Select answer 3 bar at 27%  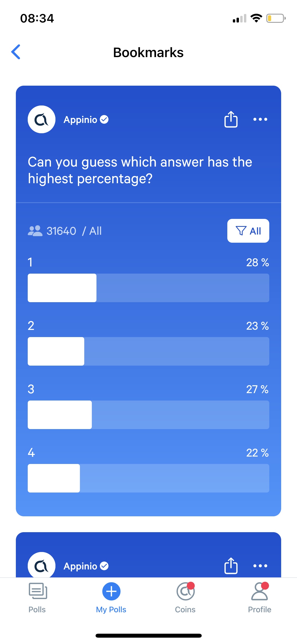click(x=148, y=415)
